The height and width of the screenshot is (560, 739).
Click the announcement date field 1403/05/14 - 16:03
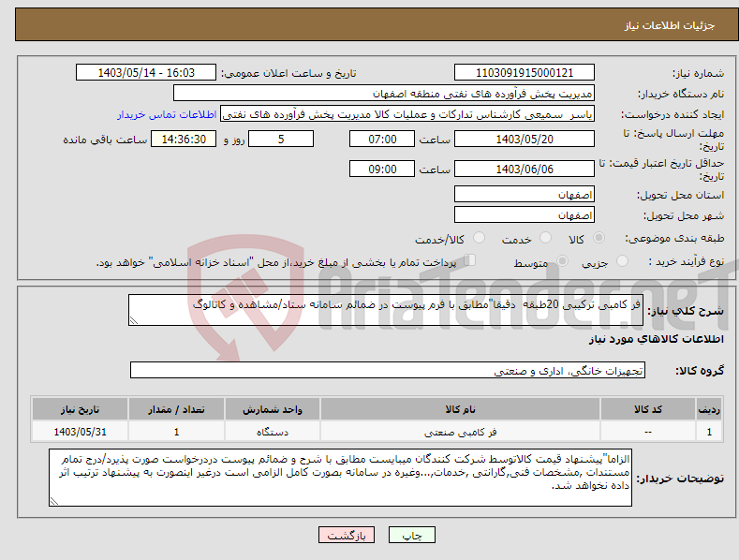coord(145,73)
